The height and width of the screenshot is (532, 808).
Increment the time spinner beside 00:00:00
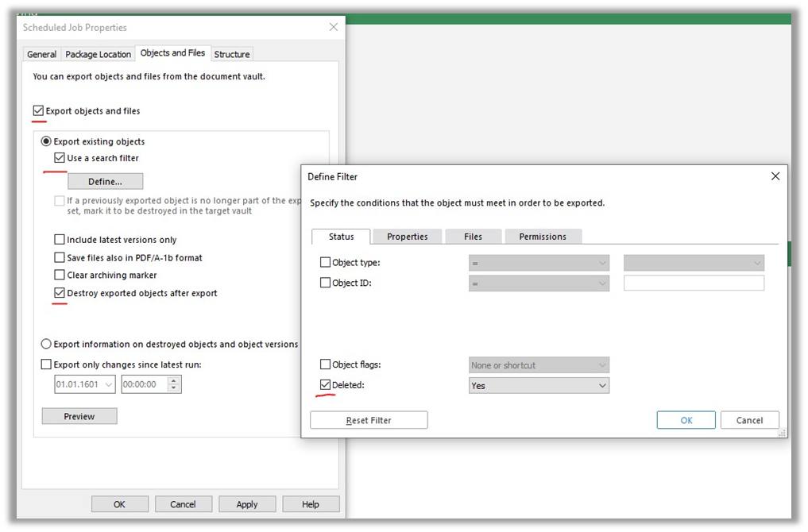pyautogui.click(x=174, y=380)
